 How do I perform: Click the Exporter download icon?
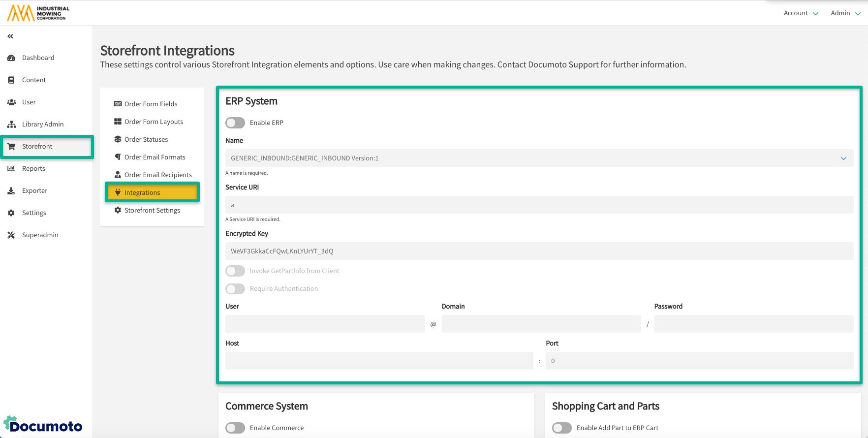11,191
